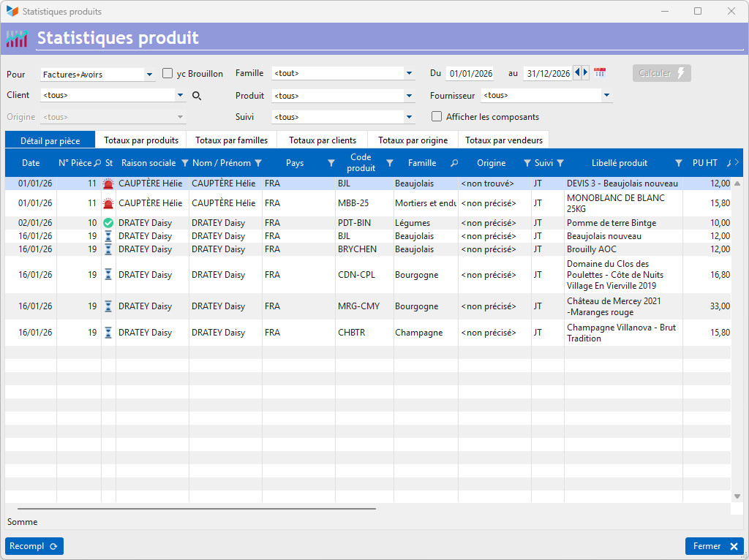Click search icon in Famille column header
This screenshot has width=749, height=560.
[x=454, y=163]
